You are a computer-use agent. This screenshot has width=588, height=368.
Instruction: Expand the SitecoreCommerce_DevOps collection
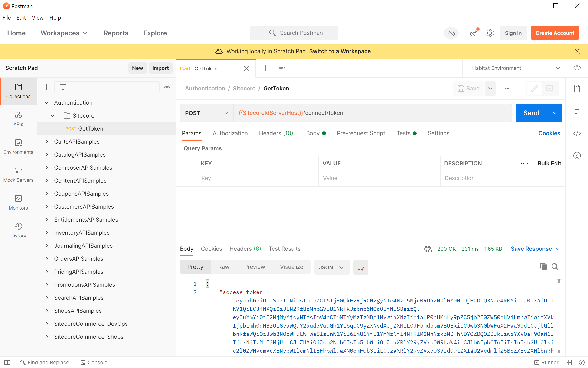(x=47, y=324)
